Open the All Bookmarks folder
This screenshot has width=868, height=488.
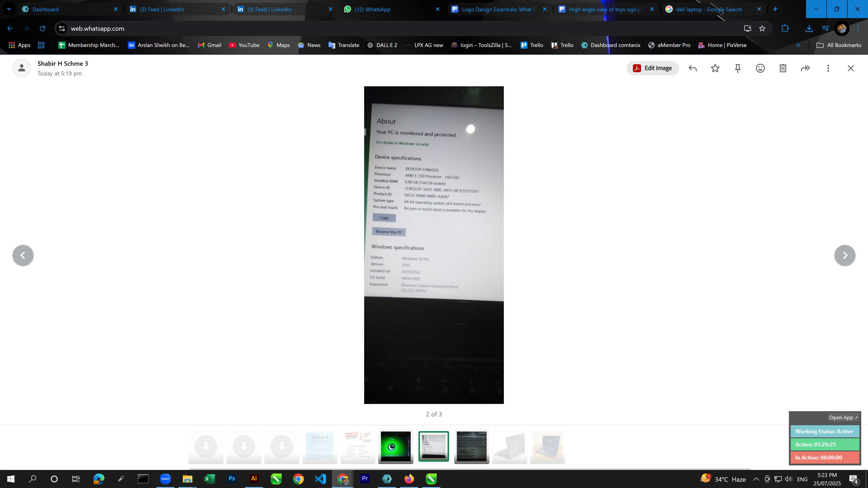[x=839, y=45]
